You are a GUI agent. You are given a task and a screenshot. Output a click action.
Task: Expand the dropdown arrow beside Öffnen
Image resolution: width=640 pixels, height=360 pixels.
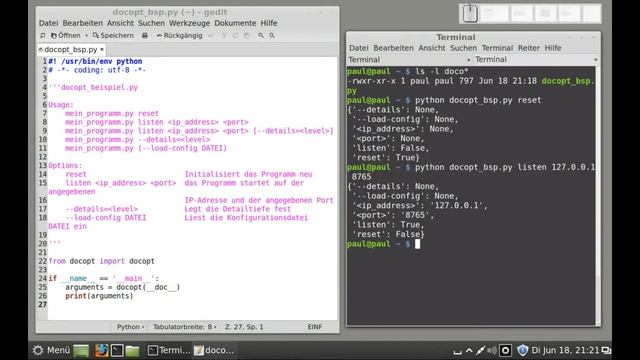tap(86, 36)
